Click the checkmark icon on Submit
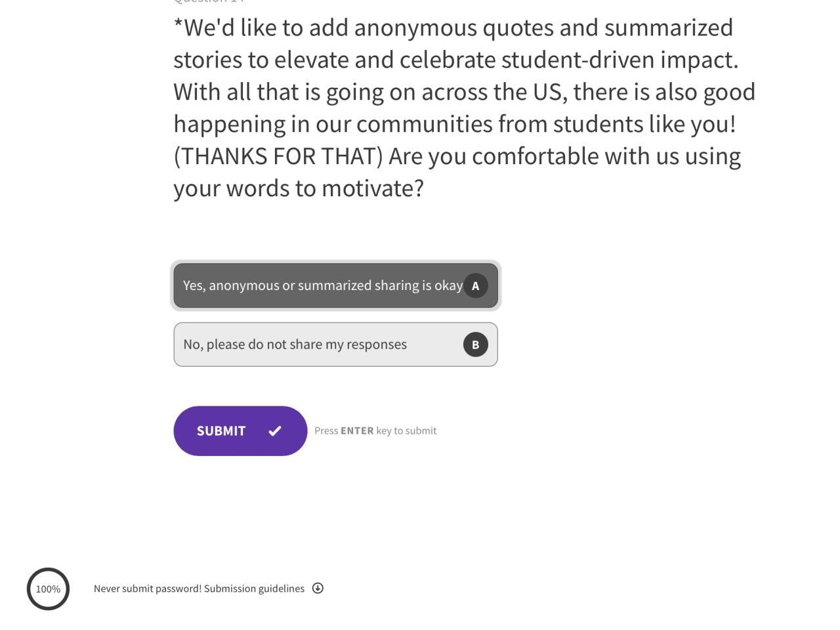 coord(275,431)
